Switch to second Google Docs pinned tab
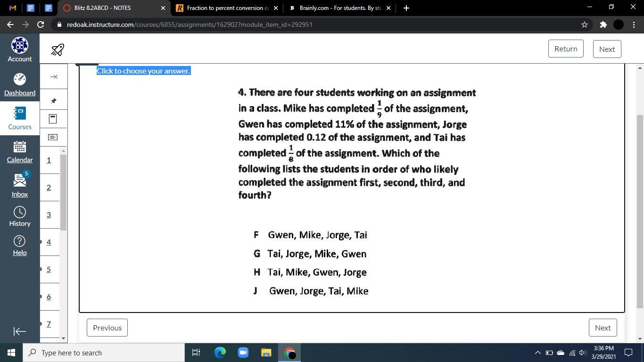 pyautogui.click(x=48, y=8)
